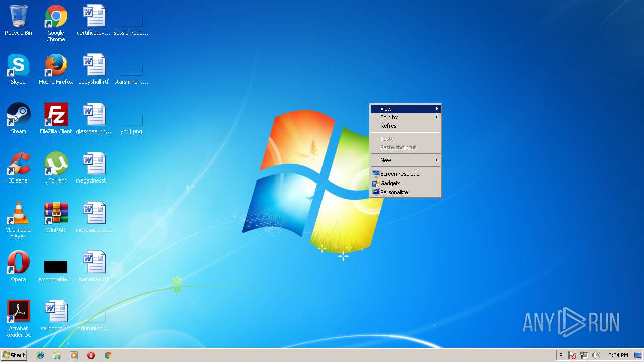644x362 pixels.
Task: Select the µTorrent desktop shortcut
Action: tap(56, 168)
